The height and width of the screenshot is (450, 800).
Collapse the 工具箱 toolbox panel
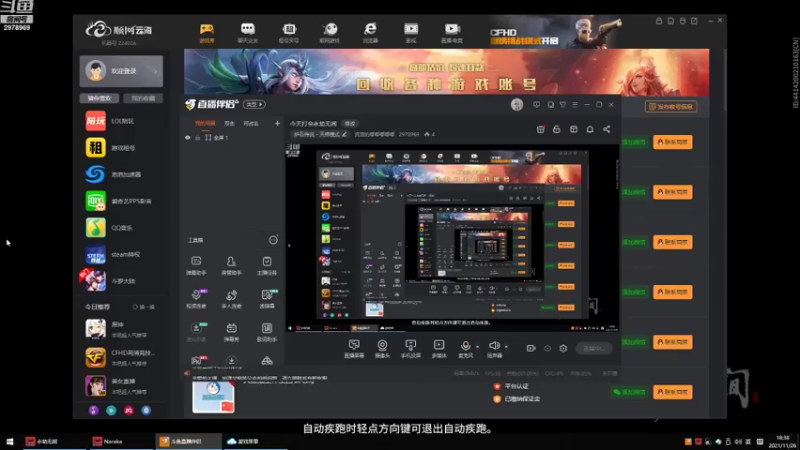point(273,240)
